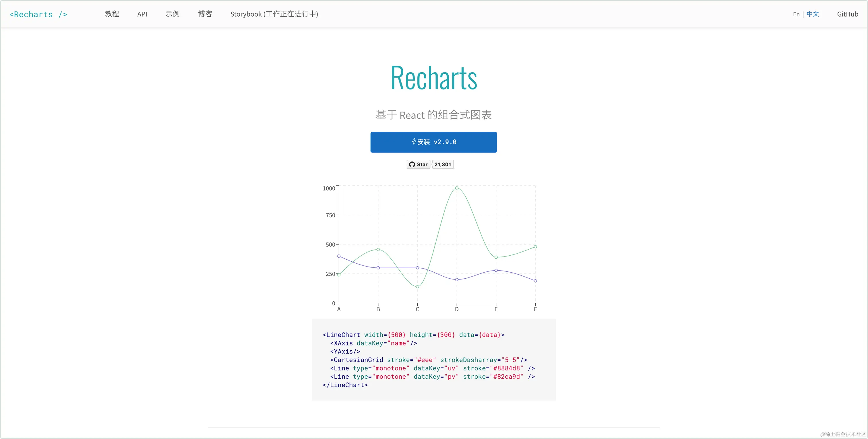This screenshot has height=439, width=868.
Task: Click the green line endpoint at F
Action: 535,247
